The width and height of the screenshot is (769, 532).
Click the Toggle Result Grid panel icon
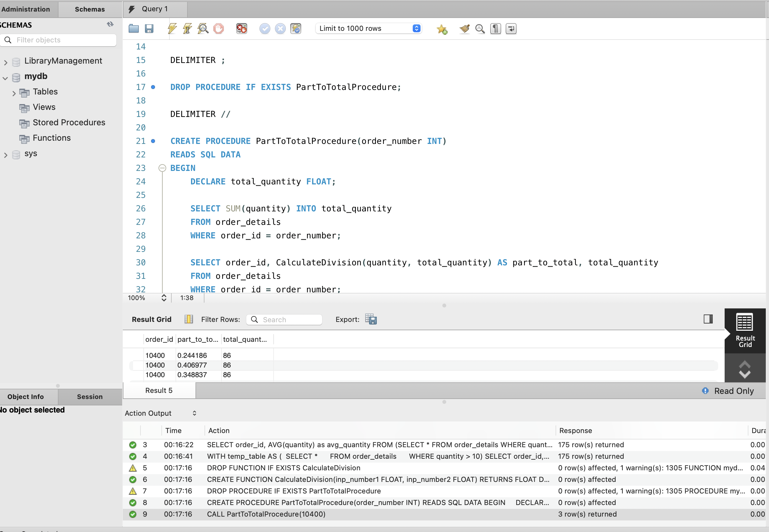click(x=708, y=319)
